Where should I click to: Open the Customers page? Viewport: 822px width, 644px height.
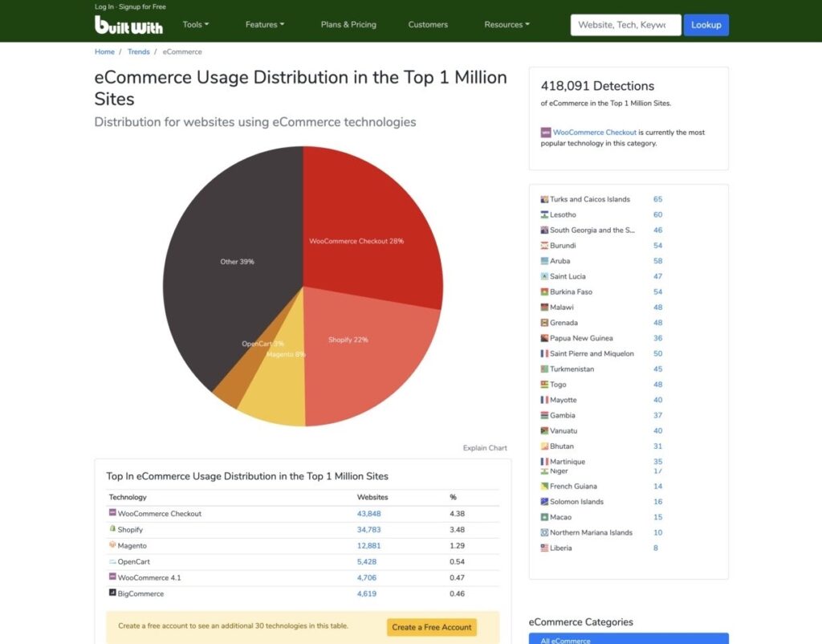(x=428, y=25)
